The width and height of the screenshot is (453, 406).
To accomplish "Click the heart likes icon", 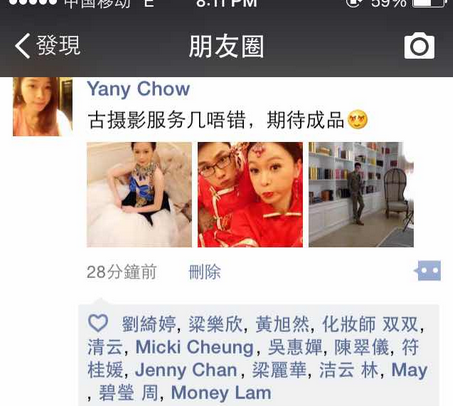I will tap(98, 323).
